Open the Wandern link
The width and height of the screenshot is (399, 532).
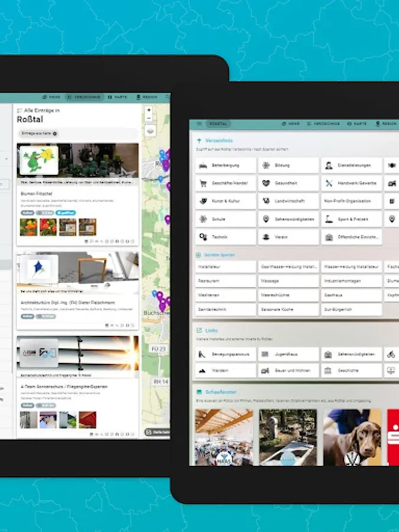coord(226,371)
